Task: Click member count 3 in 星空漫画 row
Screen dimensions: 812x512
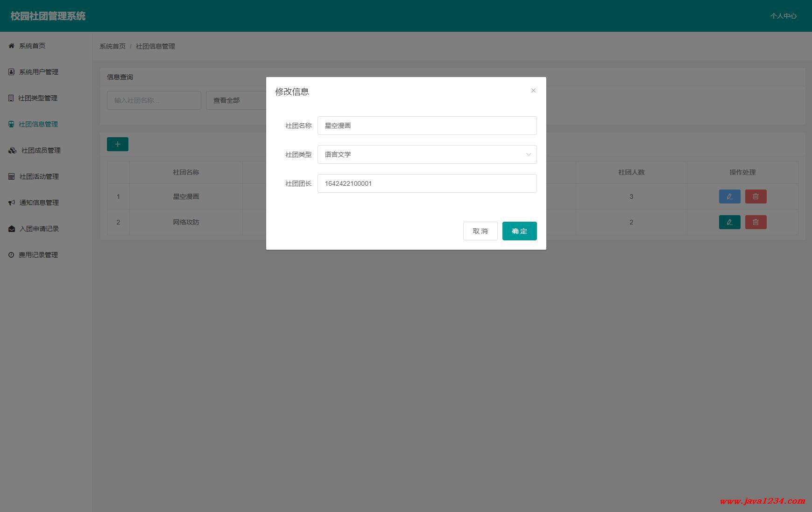Action: click(x=631, y=196)
